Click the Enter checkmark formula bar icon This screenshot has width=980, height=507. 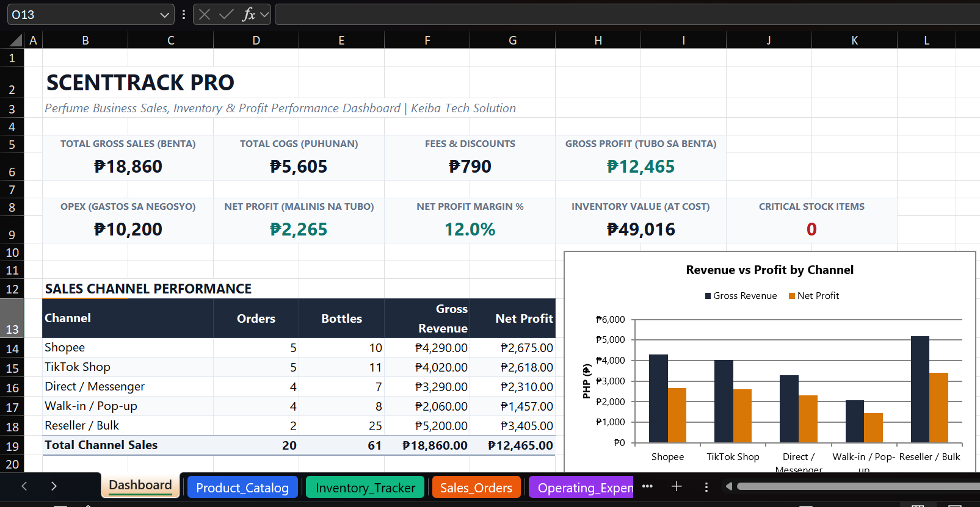pos(227,15)
